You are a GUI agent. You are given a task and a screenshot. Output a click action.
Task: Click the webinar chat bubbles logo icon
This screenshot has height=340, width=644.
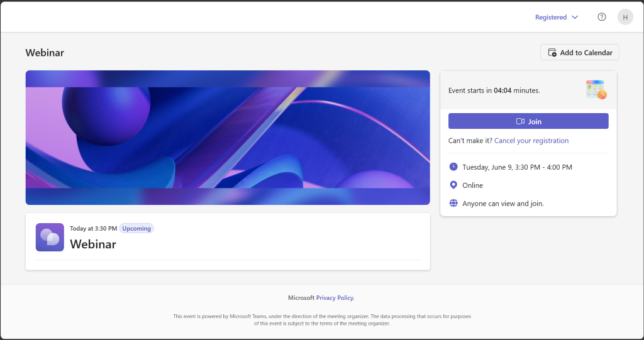tap(50, 238)
